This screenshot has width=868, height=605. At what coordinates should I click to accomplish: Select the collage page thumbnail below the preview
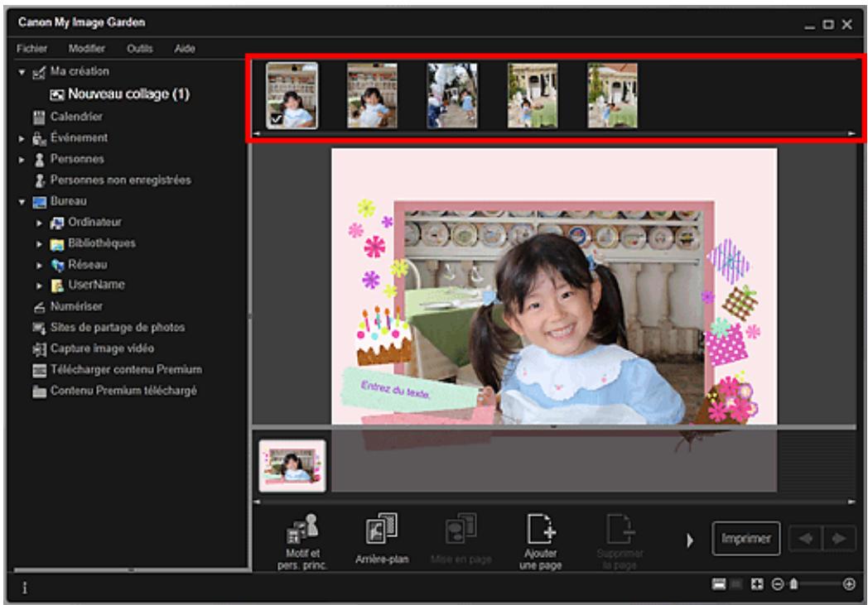(292, 466)
